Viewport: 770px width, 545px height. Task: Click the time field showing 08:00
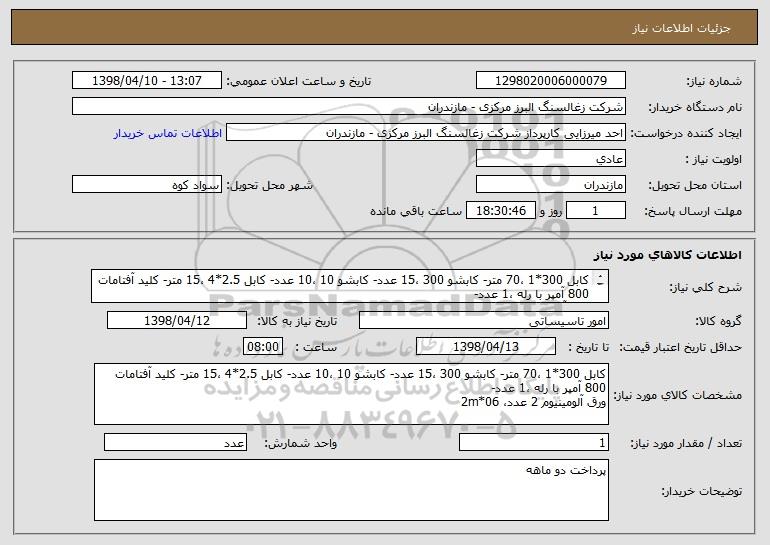[x=263, y=347]
